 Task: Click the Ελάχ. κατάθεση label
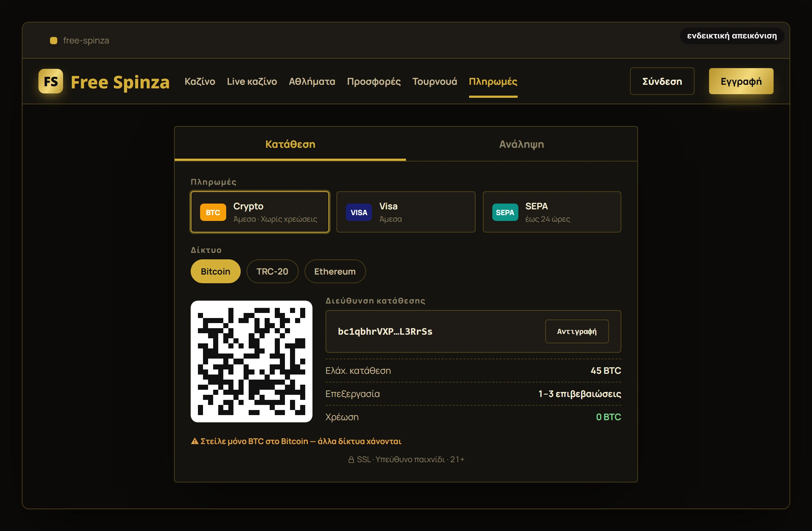click(358, 371)
